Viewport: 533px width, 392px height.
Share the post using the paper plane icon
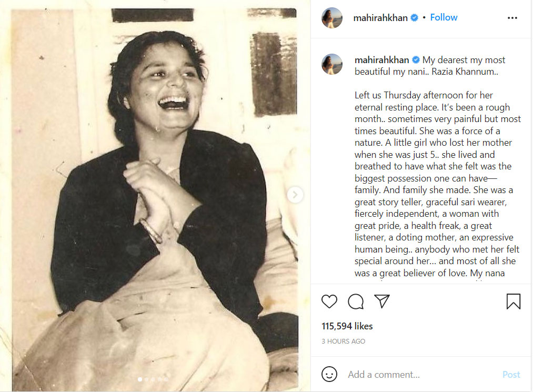[382, 301]
